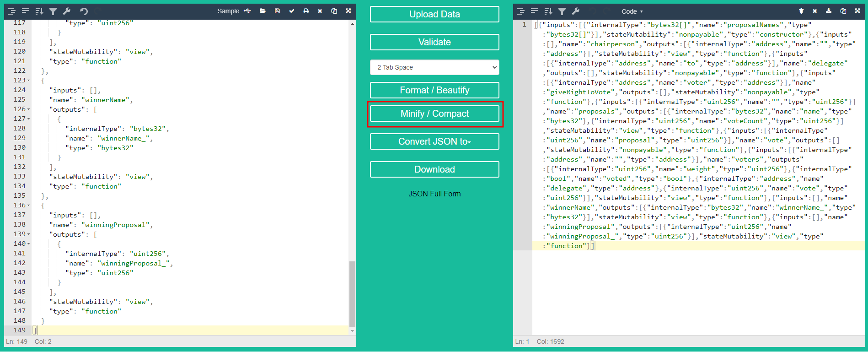
Task: Undo last action in left editor
Action: 84,11
